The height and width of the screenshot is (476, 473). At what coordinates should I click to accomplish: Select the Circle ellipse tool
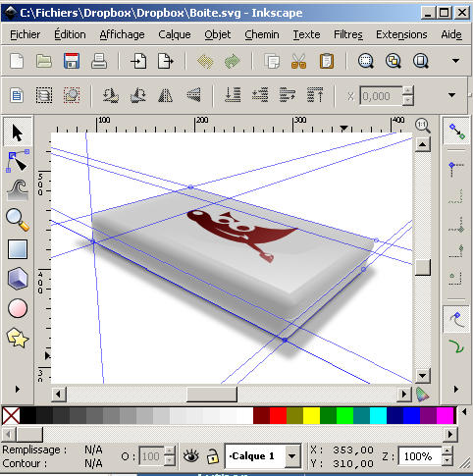[18, 308]
